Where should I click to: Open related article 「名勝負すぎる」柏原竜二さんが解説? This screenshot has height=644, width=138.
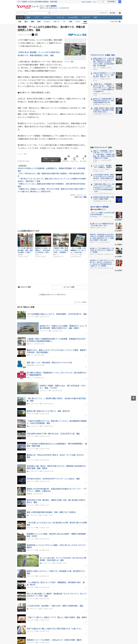[52, 190]
